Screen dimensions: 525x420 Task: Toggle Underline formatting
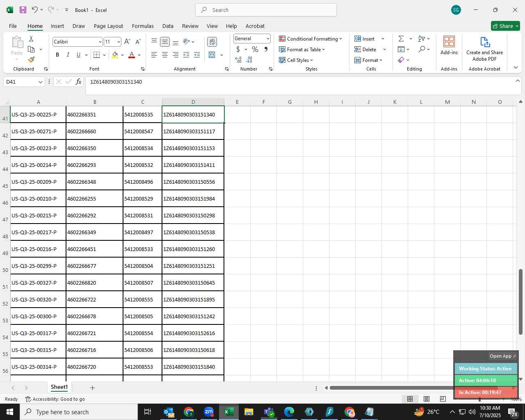click(x=78, y=55)
